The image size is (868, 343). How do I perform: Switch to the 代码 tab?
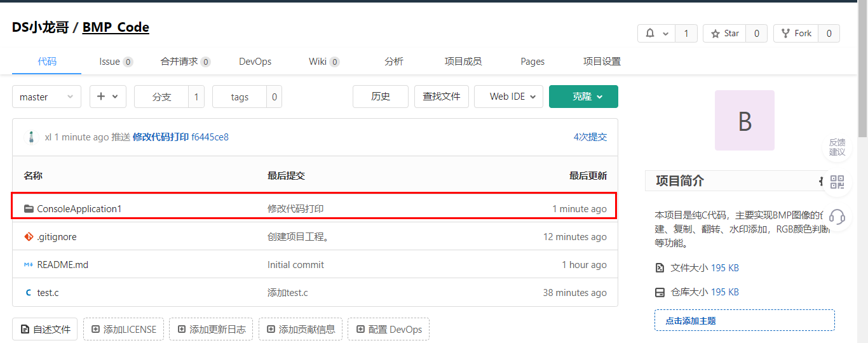click(x=46, y=62)
